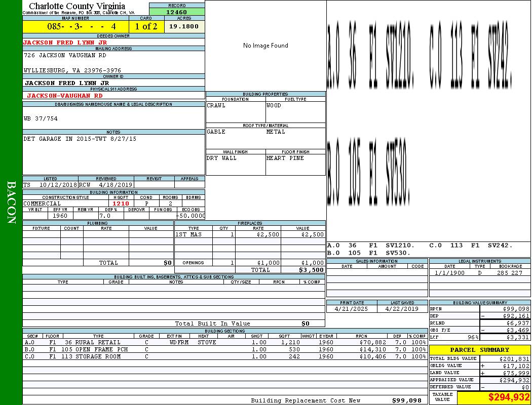Select the acres value 19.1800
Viewport: 532px width, 405px height.
[184, 26]
